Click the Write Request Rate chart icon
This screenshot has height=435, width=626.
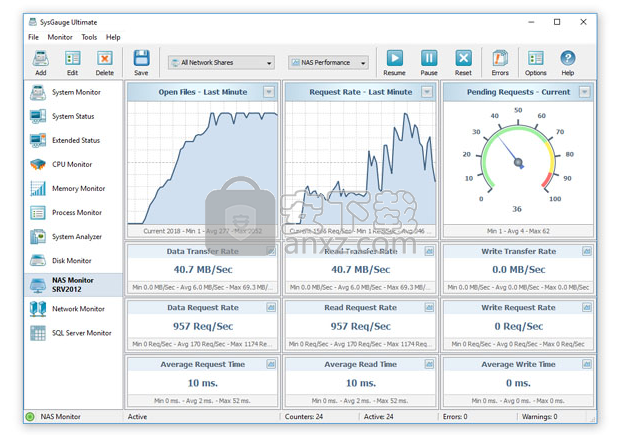pos(586,307)
